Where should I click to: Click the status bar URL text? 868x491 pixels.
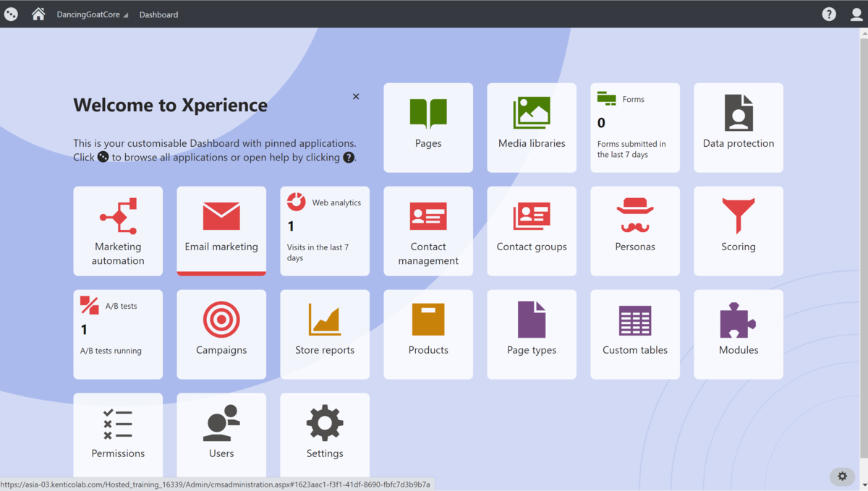(x=216, y=484)
